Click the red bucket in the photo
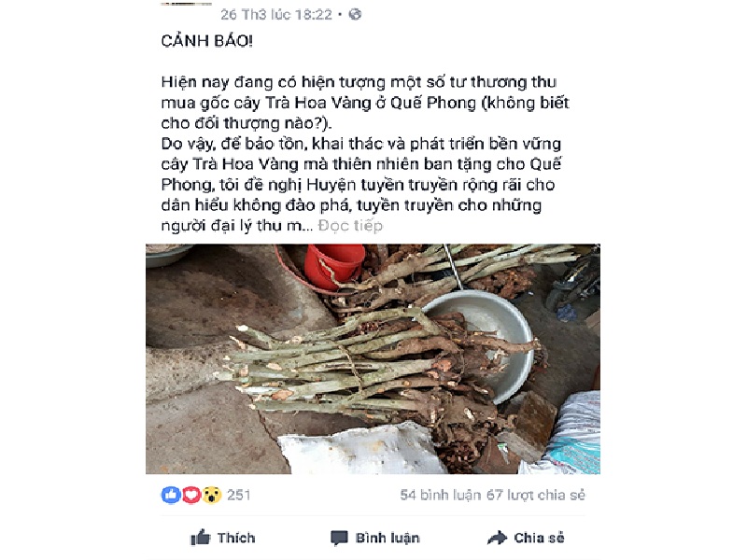747x560 pixels. [333, 265]
